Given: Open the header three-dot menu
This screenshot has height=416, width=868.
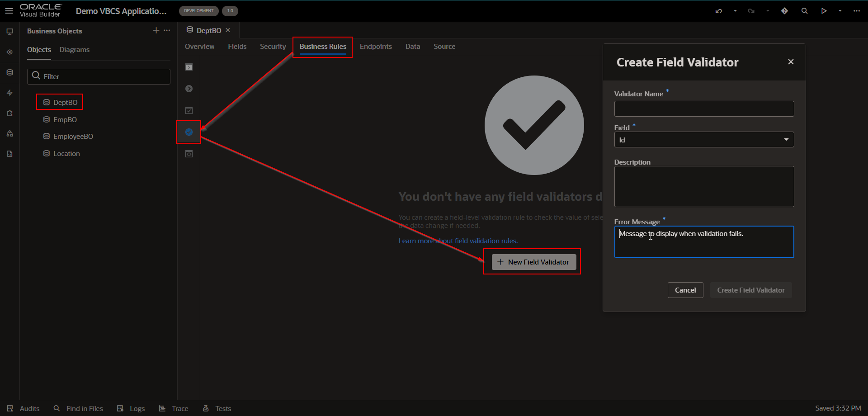Looking at the screenshot, I should click(857, 11).
